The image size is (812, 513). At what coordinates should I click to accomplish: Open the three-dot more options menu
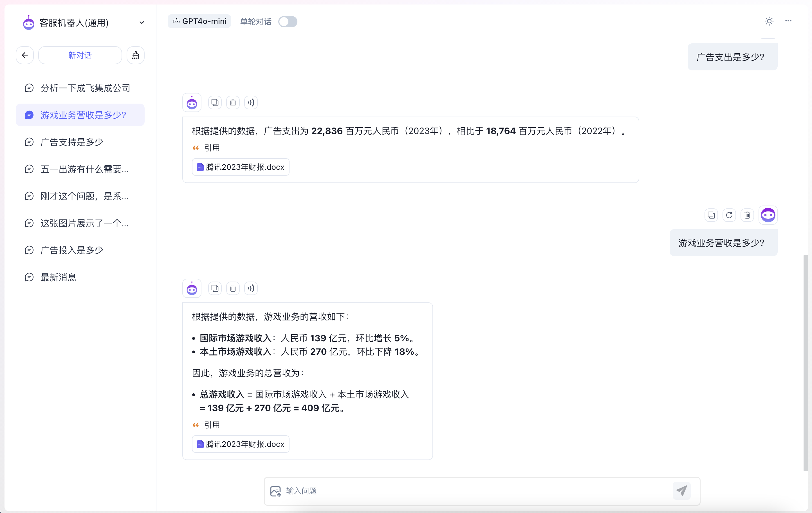(x=788, y=21)
